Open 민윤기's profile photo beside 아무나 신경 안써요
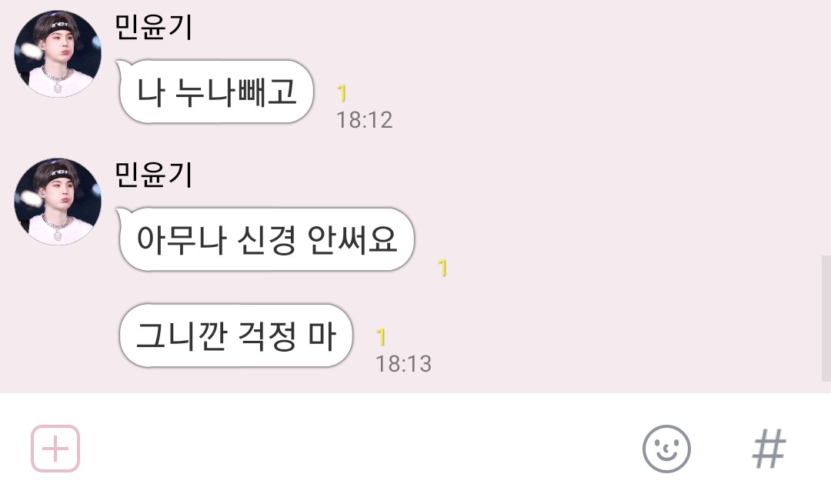 coord(57,202)
